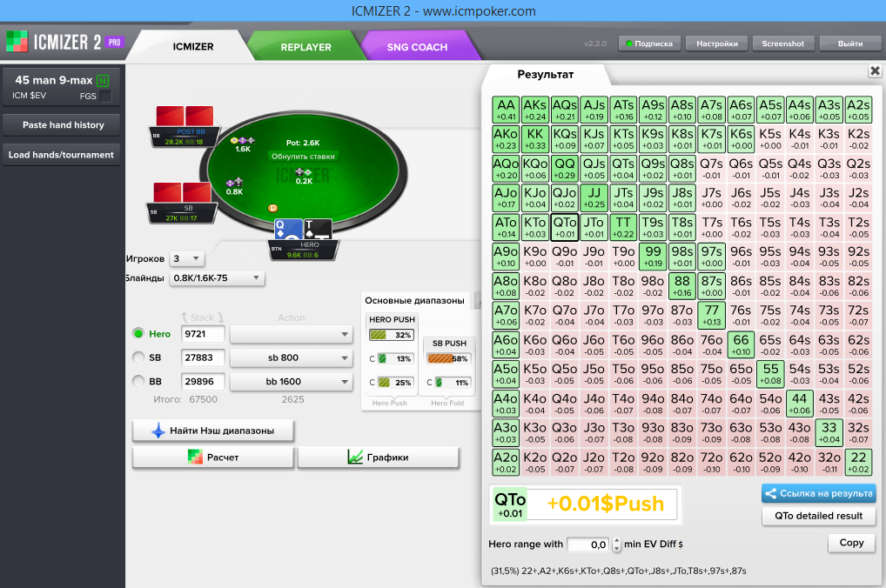The width and height of the screenshot is (886, 588).
Task: Select the BB radio button
Action: click(x=138, y=381)
